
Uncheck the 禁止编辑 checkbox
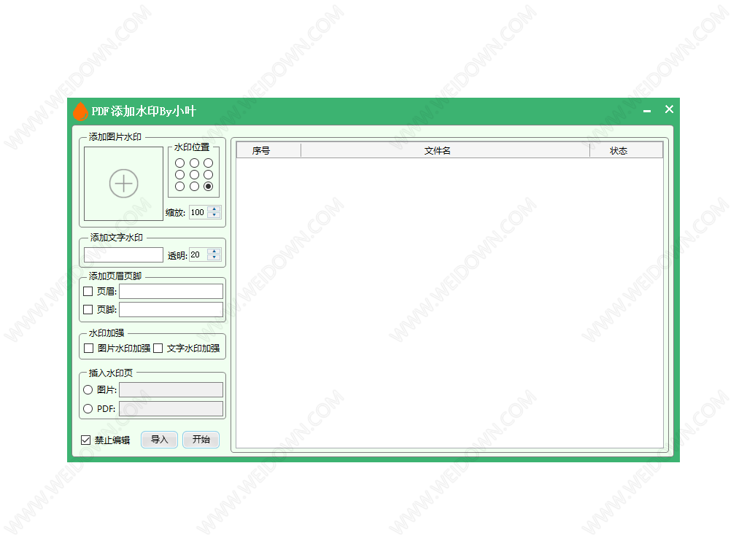(x=86, y=440)
